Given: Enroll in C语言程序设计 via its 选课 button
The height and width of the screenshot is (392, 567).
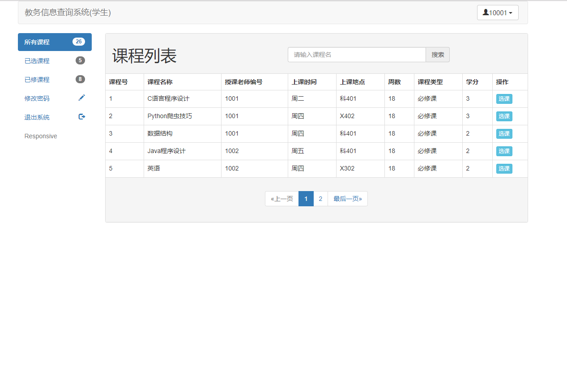Looking at the screenshot, I should point(504,98).
